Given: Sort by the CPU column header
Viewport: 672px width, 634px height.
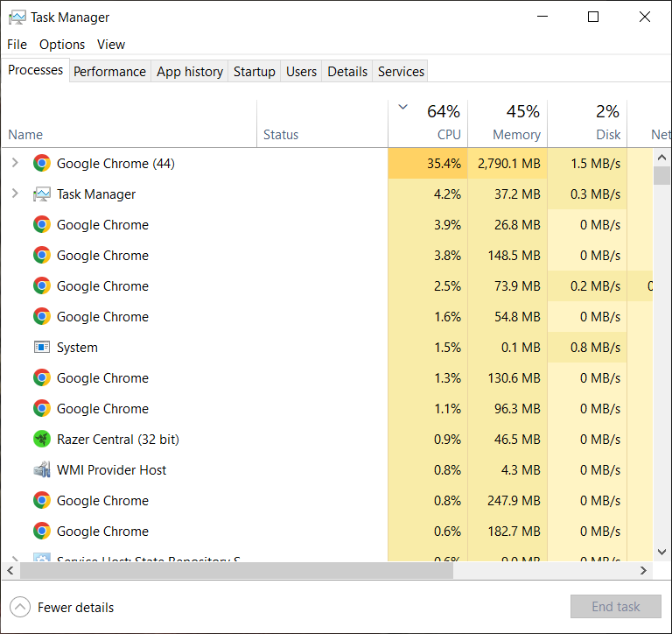Looking at the screenshot, I should 428,123.
